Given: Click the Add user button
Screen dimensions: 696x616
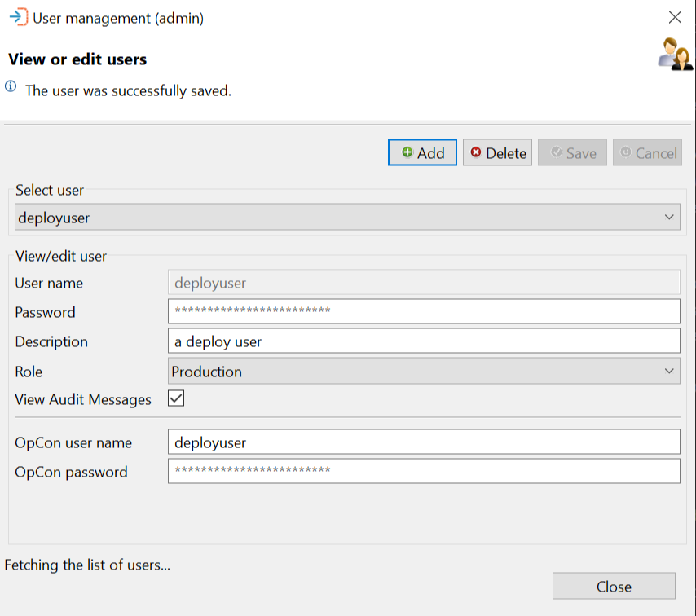Looking at the screenshot, I should pyautogui.click(x=422, y=152).
